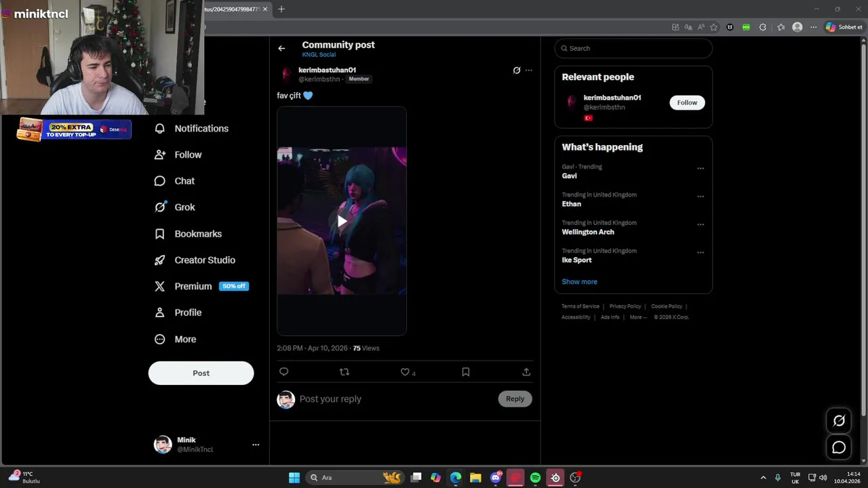Open Bookmarks from the sidebar
Viewport: 868px width, 488px height.
click(189, 234)
